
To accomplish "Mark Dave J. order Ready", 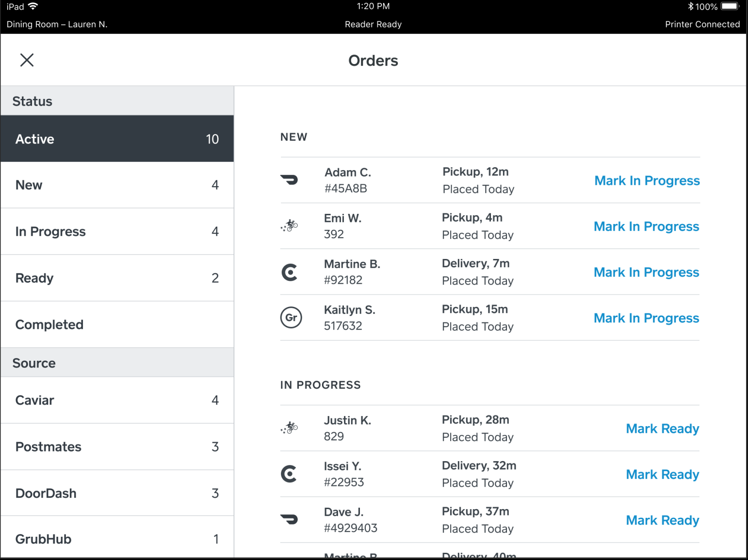I will coord(663,520).
